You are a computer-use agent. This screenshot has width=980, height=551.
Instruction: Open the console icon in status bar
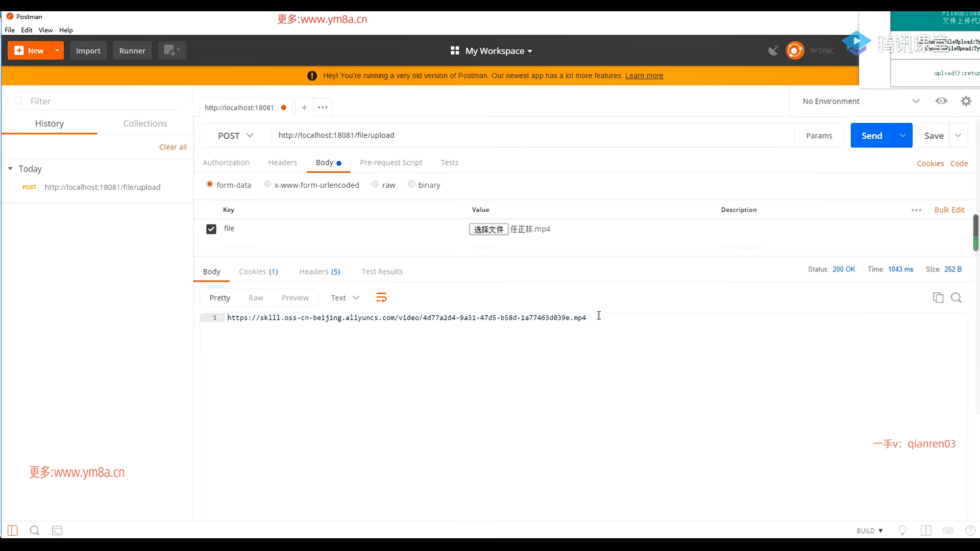point(57,531)
